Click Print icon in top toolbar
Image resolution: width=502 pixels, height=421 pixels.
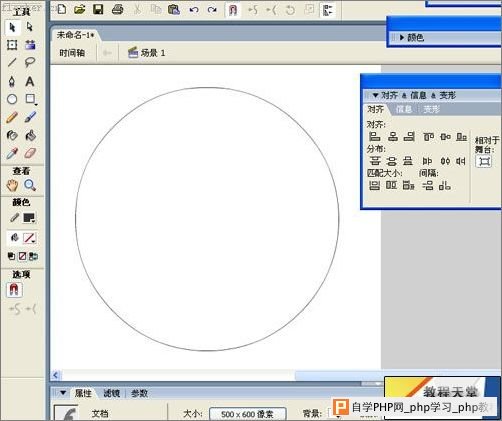117,9
